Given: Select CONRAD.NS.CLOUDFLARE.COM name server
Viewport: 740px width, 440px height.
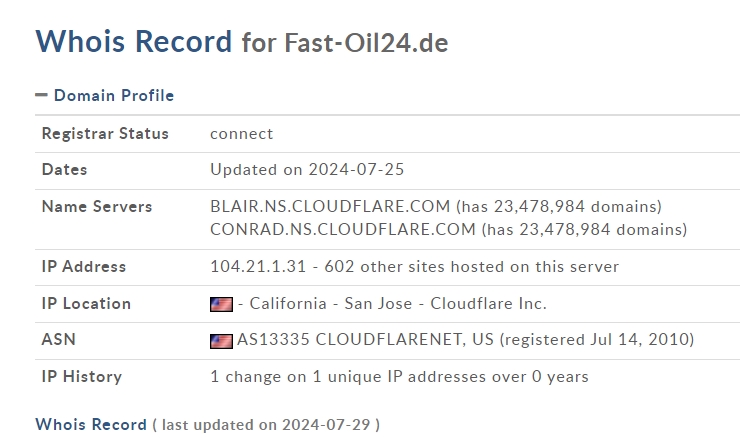Looking at the screenshot, I should 343,229.
